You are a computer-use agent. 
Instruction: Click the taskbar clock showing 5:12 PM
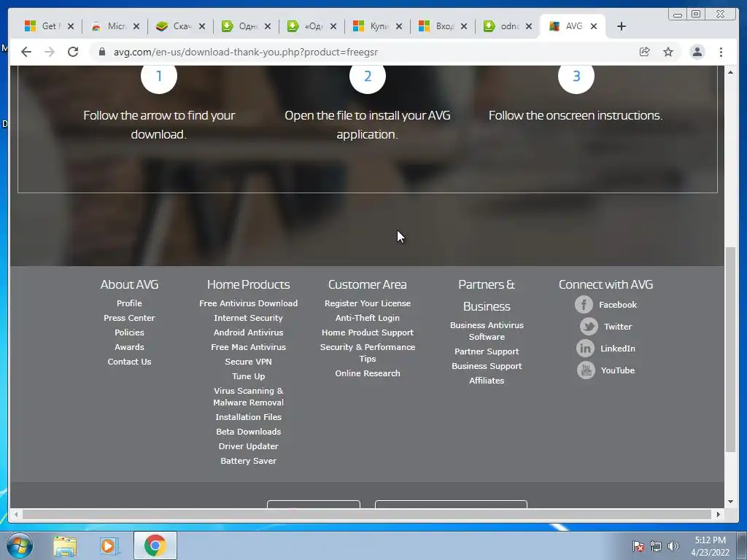point(710,546)
